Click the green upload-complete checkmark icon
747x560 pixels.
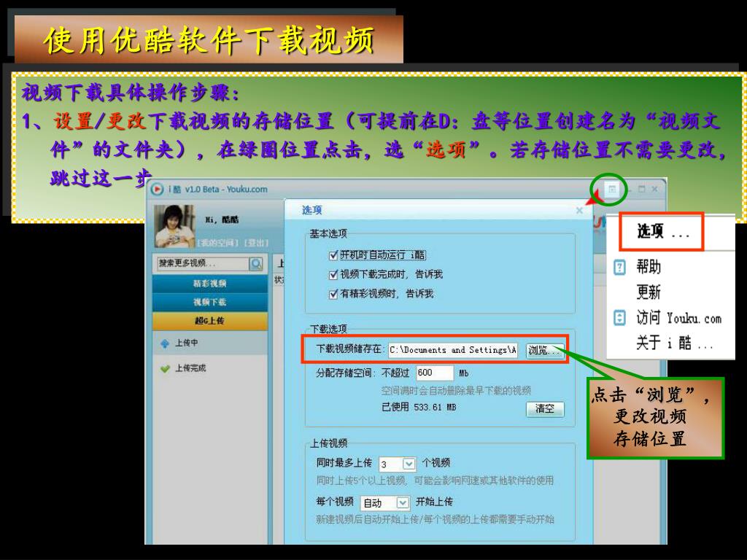[x=166, y=368]
